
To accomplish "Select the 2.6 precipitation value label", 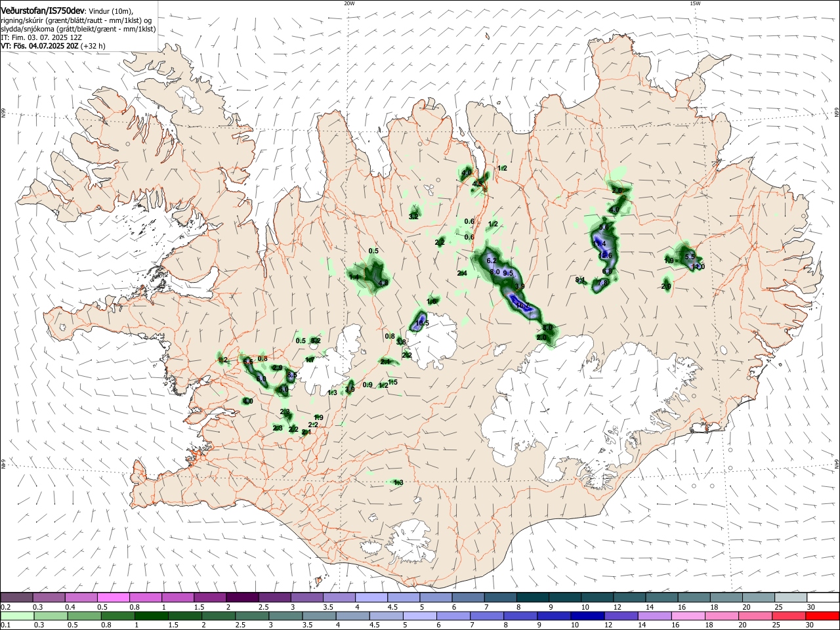I will coord(617,190).
